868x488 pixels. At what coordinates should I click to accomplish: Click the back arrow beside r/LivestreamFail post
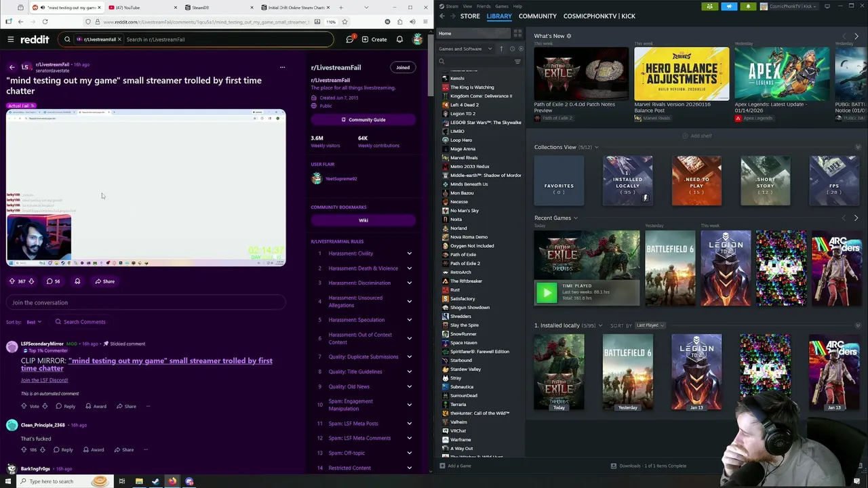tap(12, 67)
